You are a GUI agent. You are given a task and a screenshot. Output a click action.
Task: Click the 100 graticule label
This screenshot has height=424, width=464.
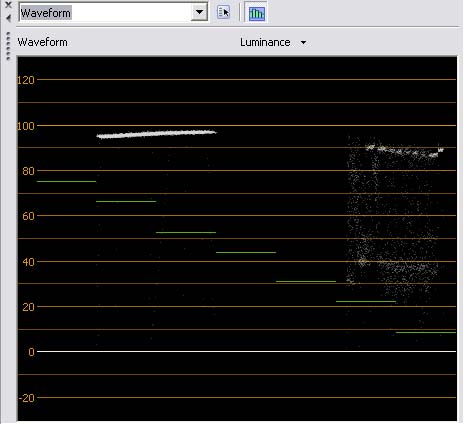click(x=26, y=126)
